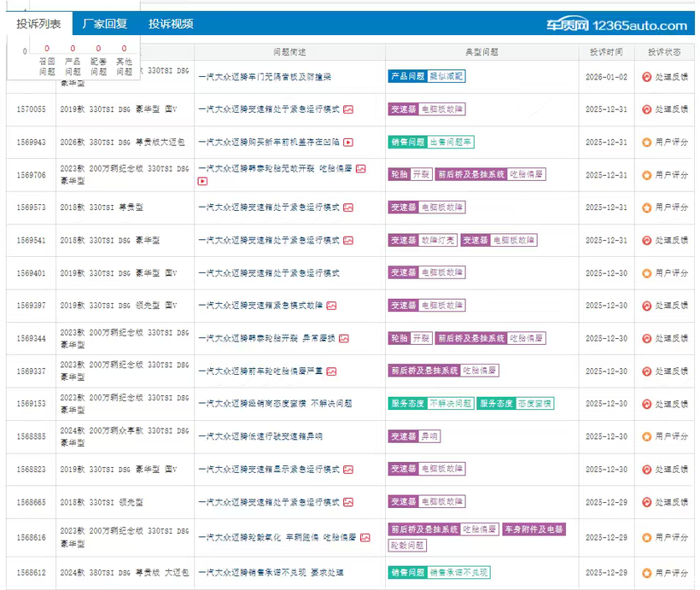Switch to the 投诉视频 tab

click(x=171, y=24)
